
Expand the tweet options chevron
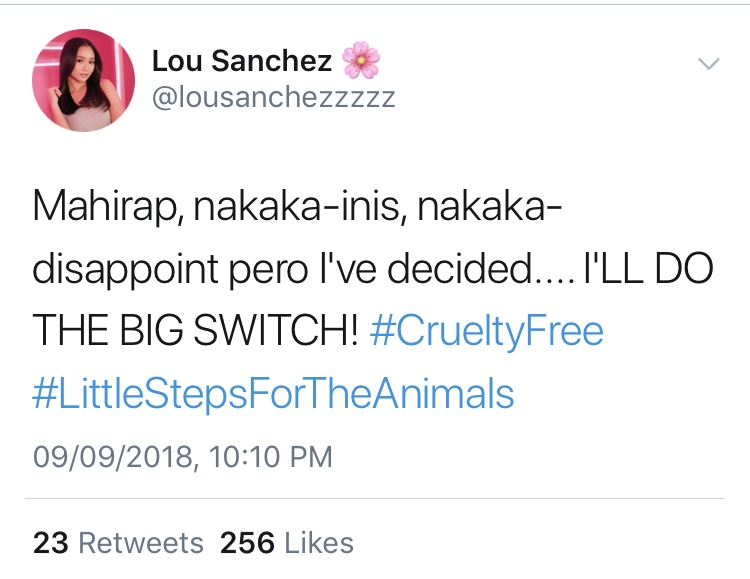click(708, 64)
